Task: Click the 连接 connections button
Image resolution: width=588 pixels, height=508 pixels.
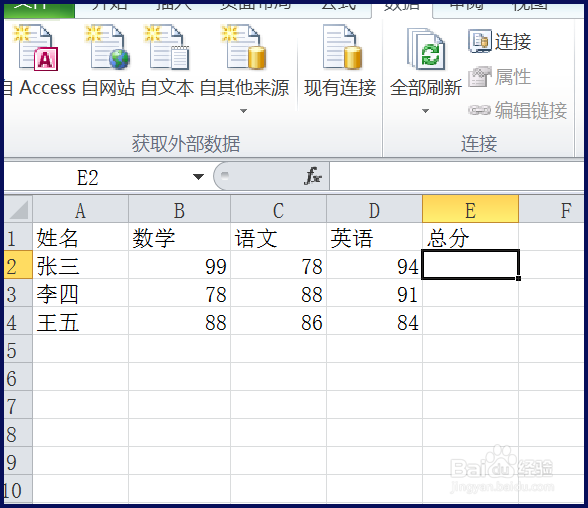Action: [x=500, y=41]
